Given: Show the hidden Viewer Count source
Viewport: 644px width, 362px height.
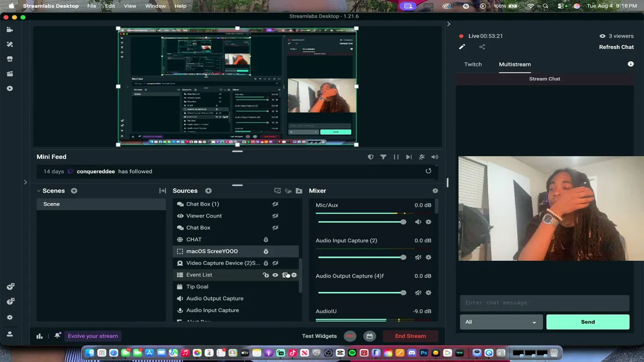Looking at the screenshot, I should (x=275, y=216).
